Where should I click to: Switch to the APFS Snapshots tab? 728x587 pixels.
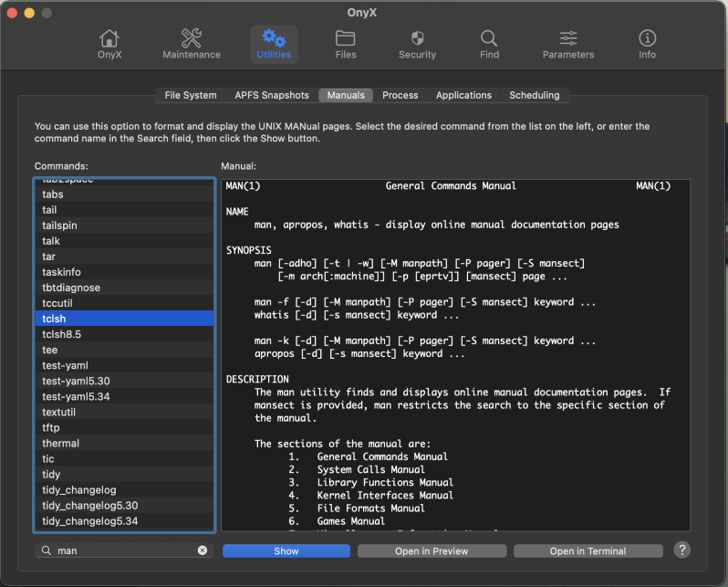(272, 95)
